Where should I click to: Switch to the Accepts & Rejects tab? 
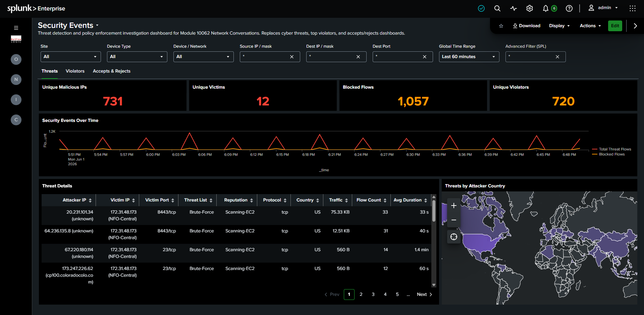(112, 71)
